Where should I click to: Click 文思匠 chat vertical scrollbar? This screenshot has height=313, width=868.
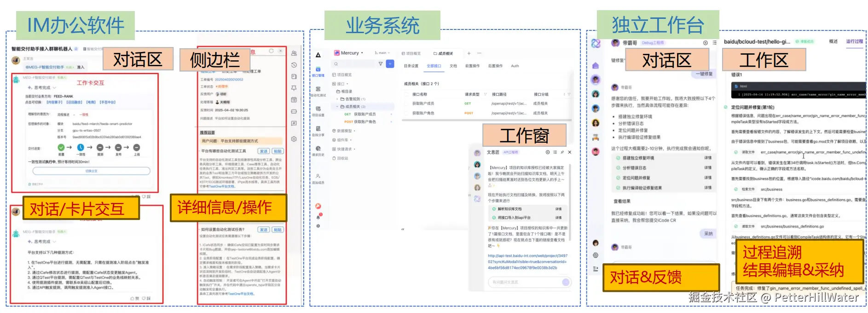pos(570,203)
